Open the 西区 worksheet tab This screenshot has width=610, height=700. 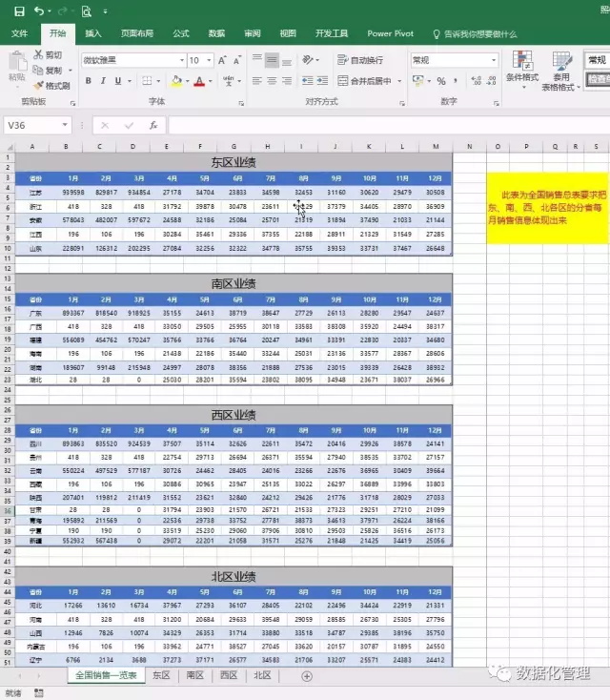tap(229, 675)
